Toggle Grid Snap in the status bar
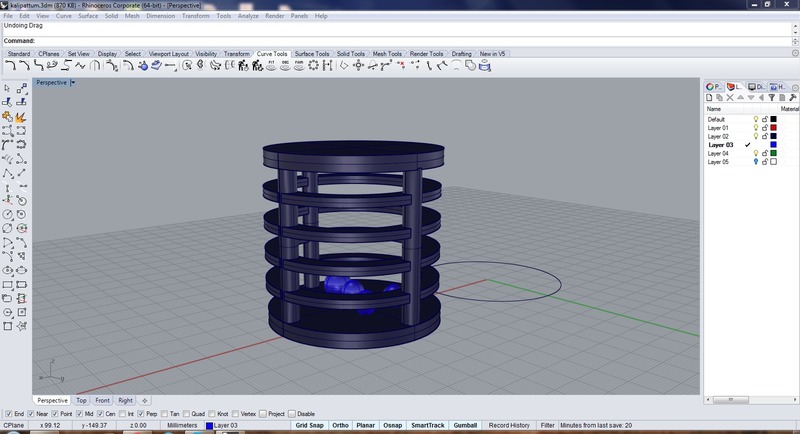 (309, 425)
